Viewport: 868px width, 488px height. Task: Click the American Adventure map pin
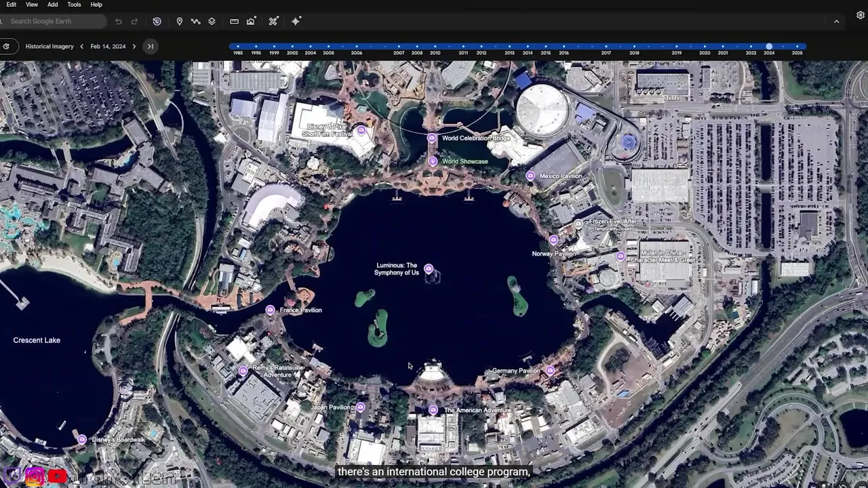[x=433, y=410]
